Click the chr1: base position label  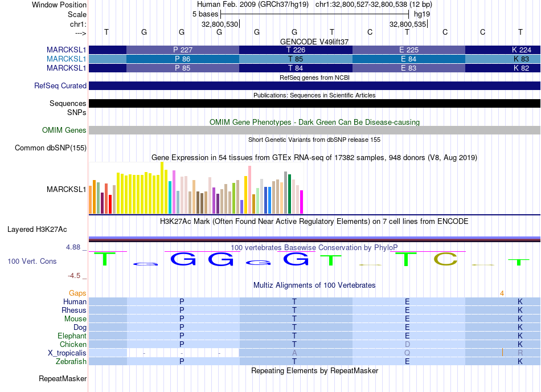[x=78, y=24]
